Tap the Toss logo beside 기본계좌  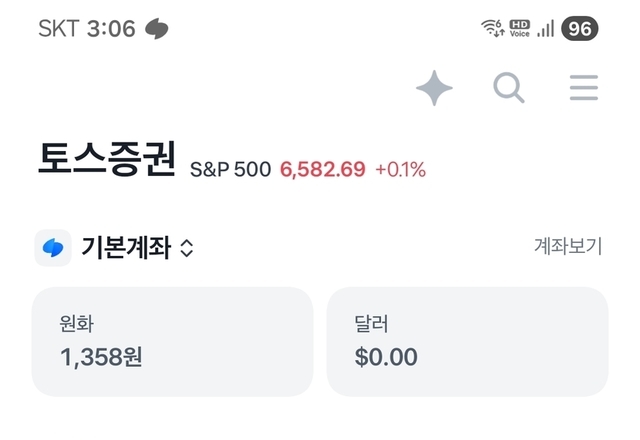point(52,248)
